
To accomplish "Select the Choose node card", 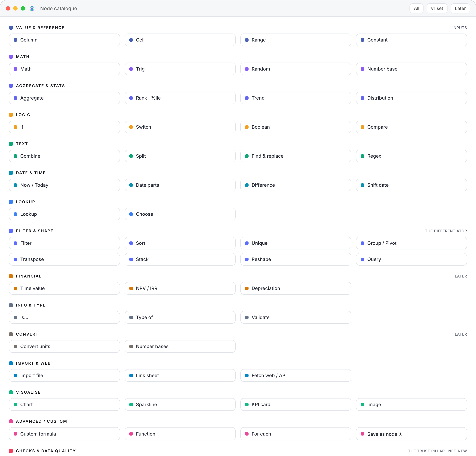I will click(x=180, y=214).
